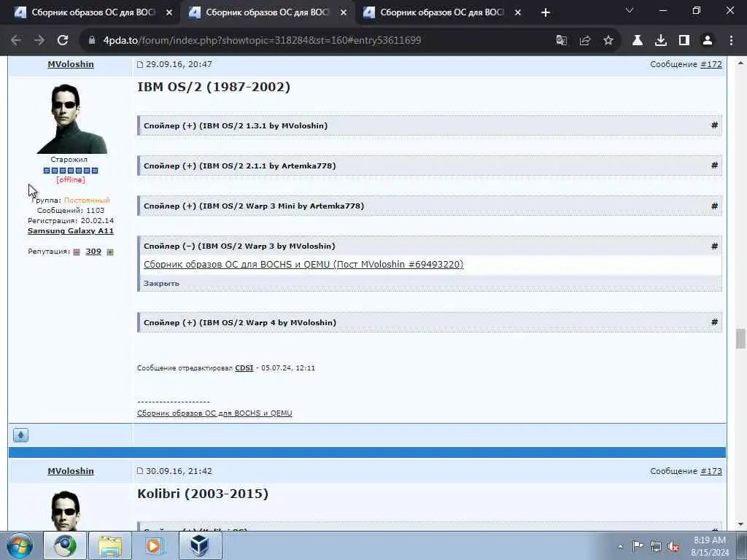Click the # anchor of Warp 3 Mini spoiler
747x560 pixels.
pyautogui.click(x=714, y=206)
